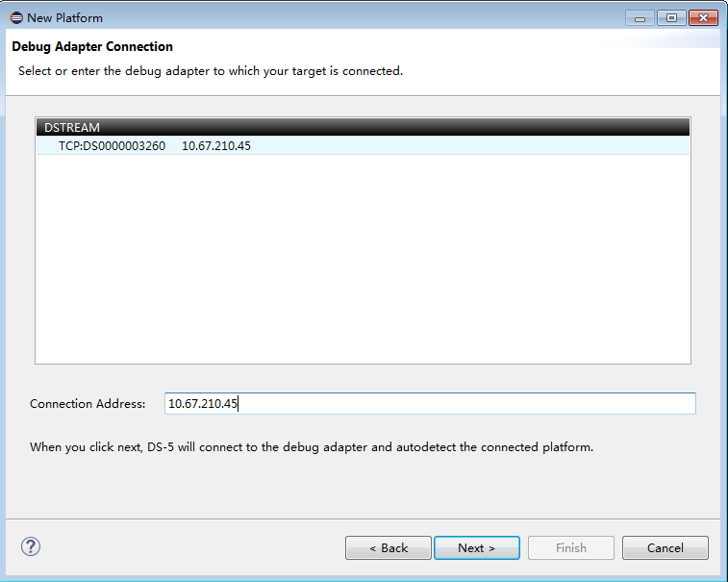
Task: Click empty area in adapter list
Action: (x=363, y=260)
